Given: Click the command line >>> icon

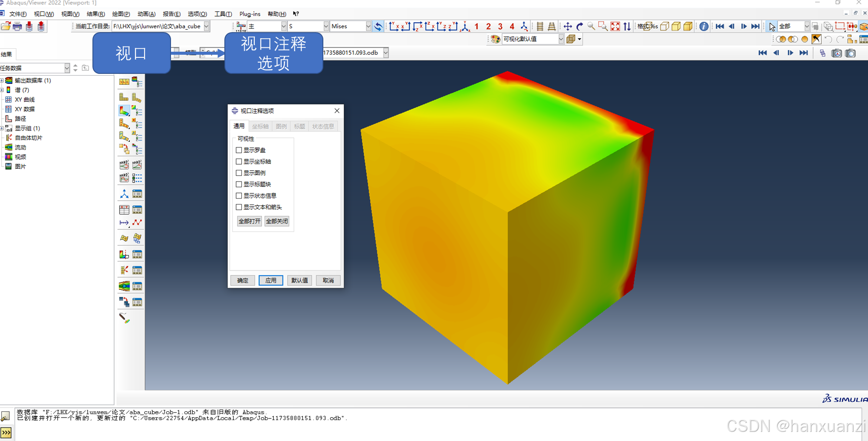Looking at the screenshot, I should 6,433.
